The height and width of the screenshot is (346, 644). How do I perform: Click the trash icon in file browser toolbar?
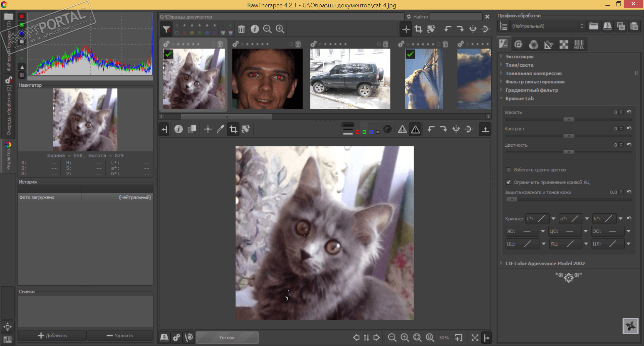point(241,29)
